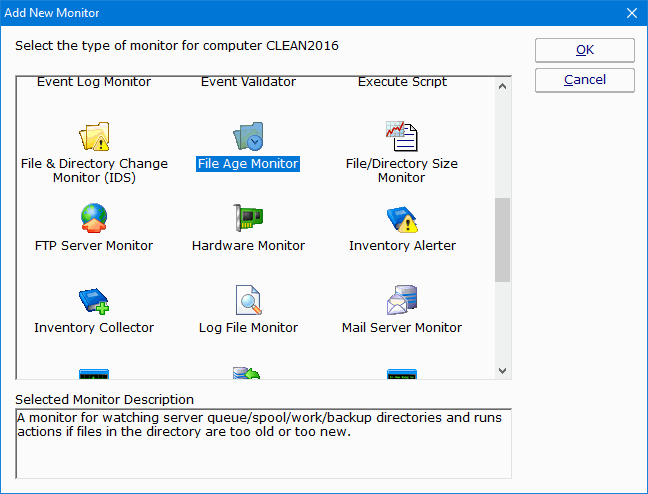The image size is (648, 494).
Task: Select the Event Log Monitor label
Action: tap(94, 82)
